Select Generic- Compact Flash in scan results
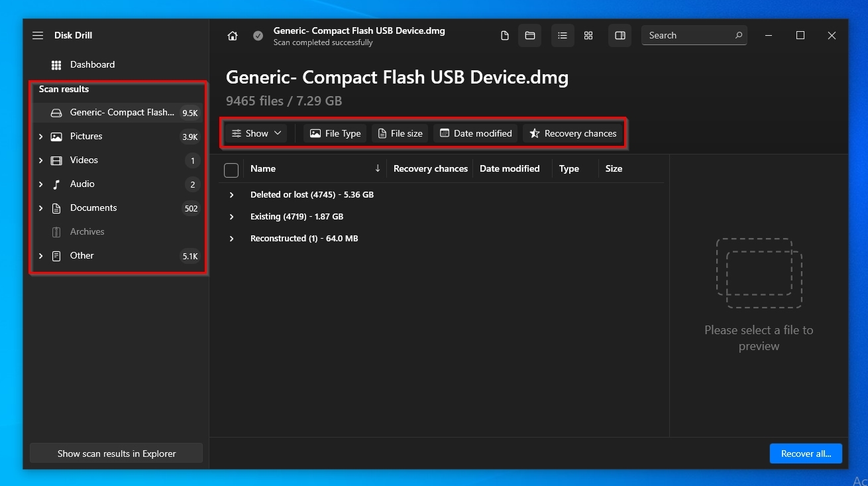 click(118, 113)
